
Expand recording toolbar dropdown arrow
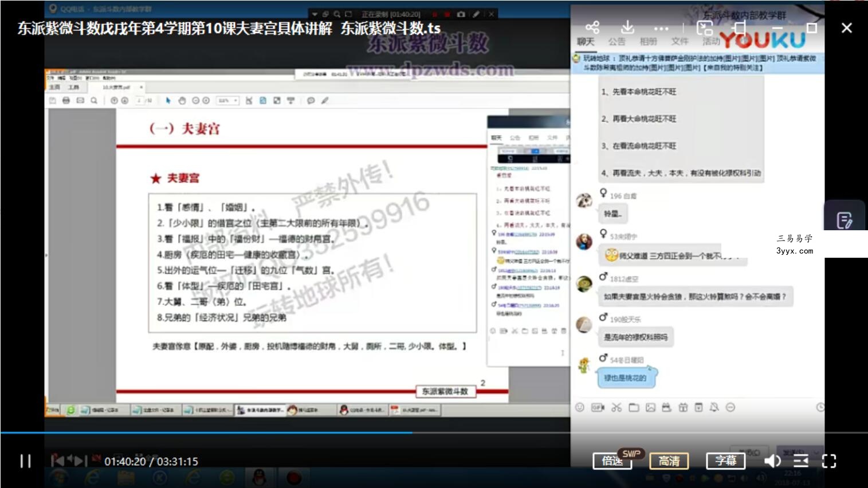click(315, 14)
